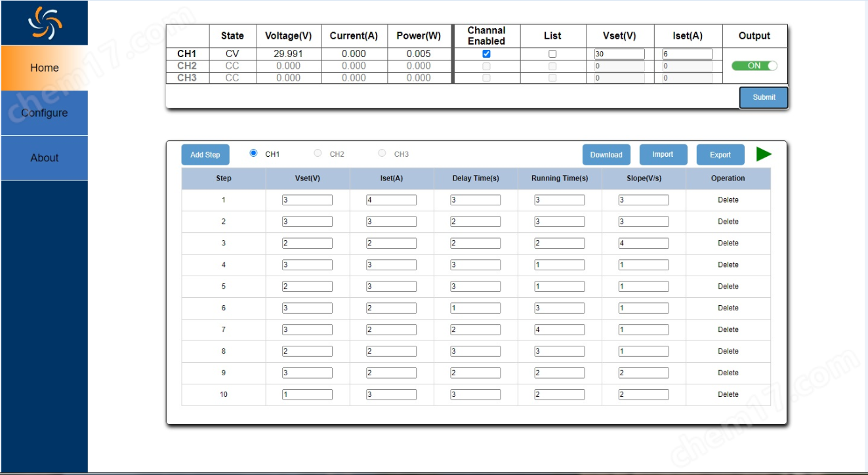Edit step 10 Iset(A) field
This screenshot has height=475, width=868.
tap(392, 395)
